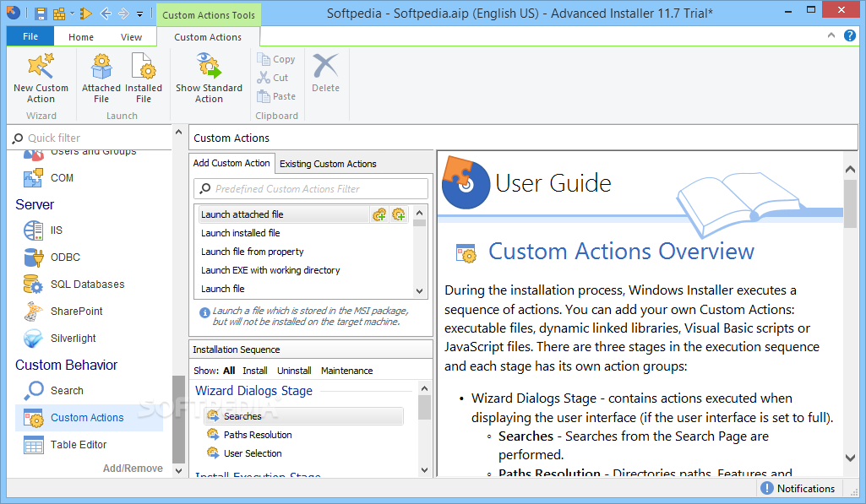866x504 pixels.
Task: Select Launch attached file in list
Action: 283,214
